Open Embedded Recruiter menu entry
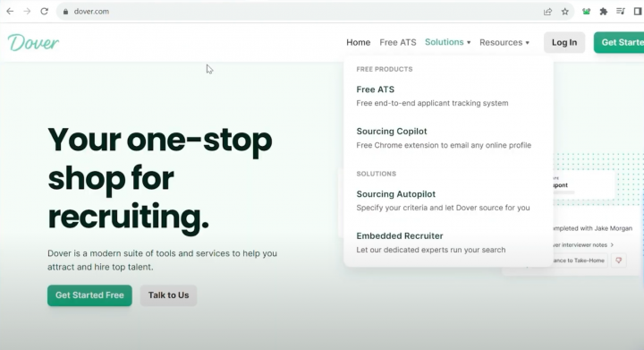644x350 pixels. 431,243
